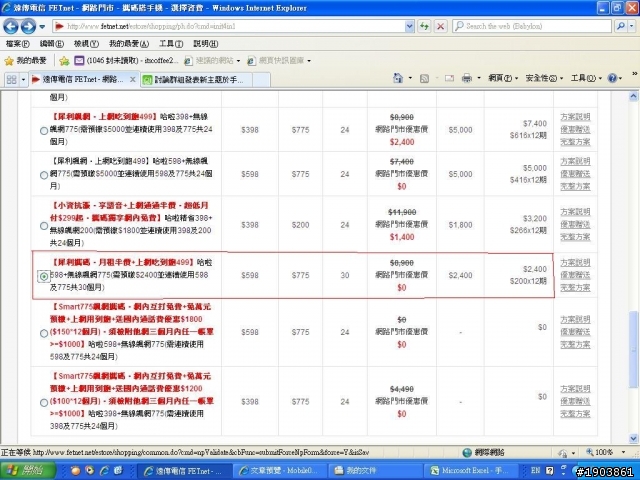Open the 網頁(P) command bar menu
The width and height of the screenshot is (640, 480).
(x=503, y=78)
